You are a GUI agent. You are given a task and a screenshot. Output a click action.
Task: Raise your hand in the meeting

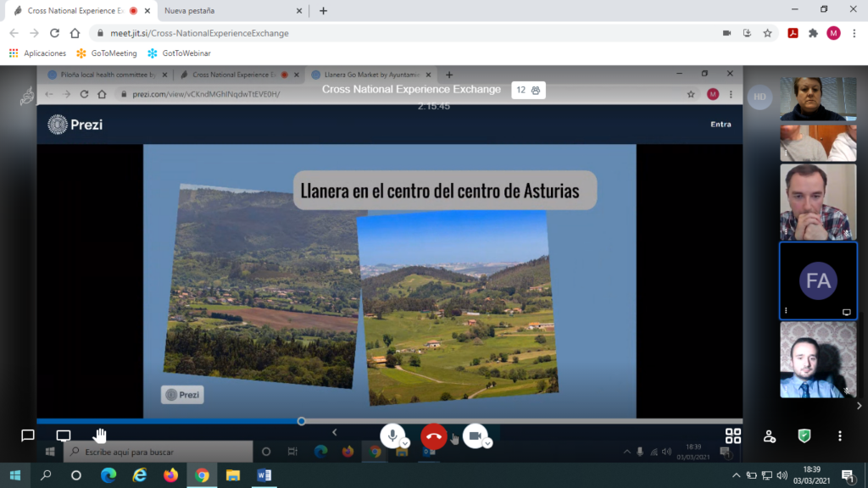[x=100, y=435]
